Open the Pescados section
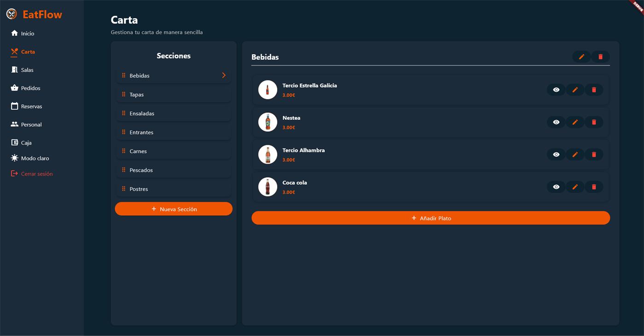Screen dimensions: 644x336 174,170
